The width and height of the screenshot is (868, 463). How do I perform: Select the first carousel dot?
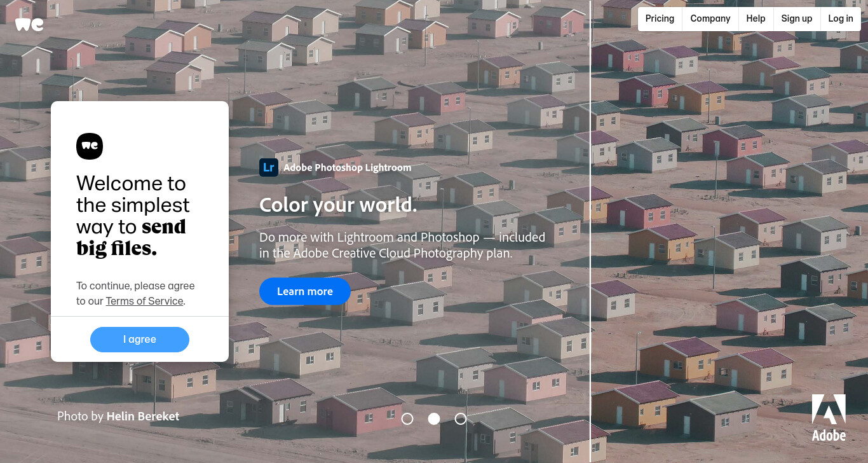click(407, 418)
